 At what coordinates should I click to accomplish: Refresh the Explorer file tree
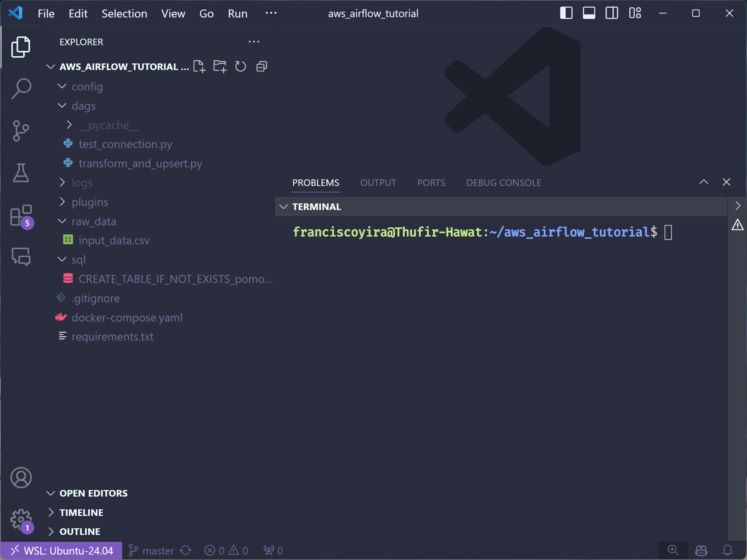[x=240, y=66]
